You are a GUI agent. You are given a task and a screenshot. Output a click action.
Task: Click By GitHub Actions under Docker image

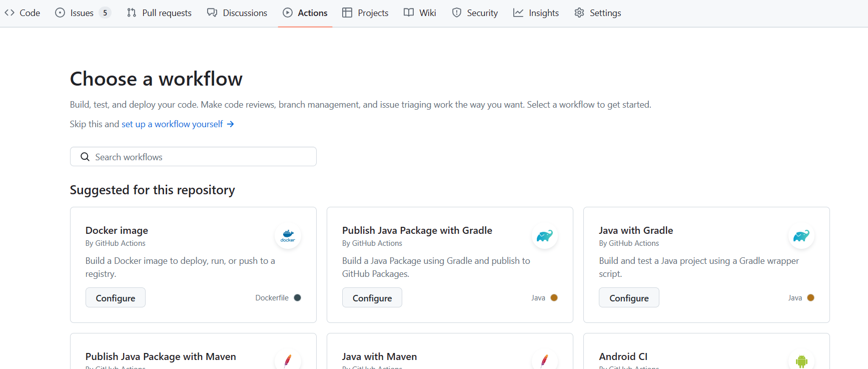point(116,243)
